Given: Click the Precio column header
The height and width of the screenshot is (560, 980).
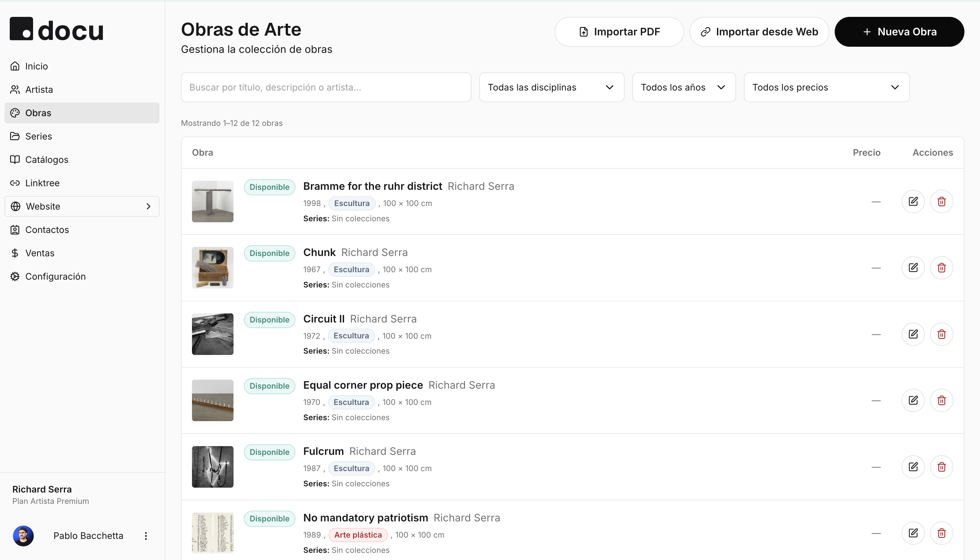Looking at the screenshot, I should [x=866, y=153].
